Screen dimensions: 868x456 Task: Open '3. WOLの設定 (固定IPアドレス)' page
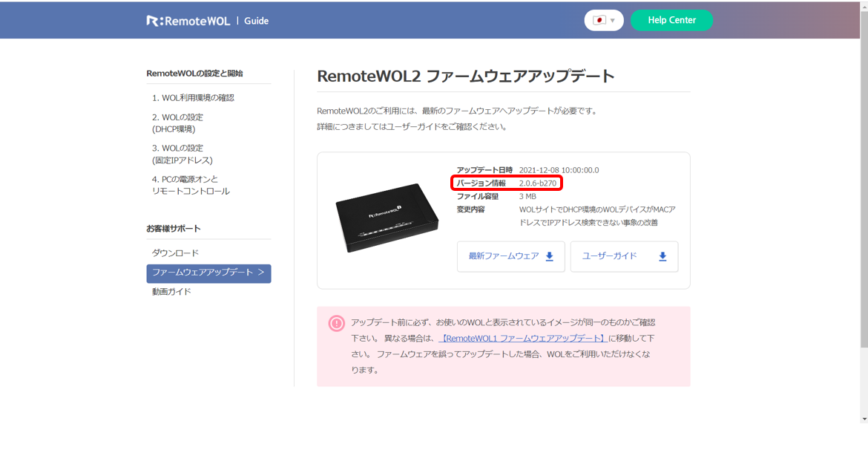tap(182, 154)
